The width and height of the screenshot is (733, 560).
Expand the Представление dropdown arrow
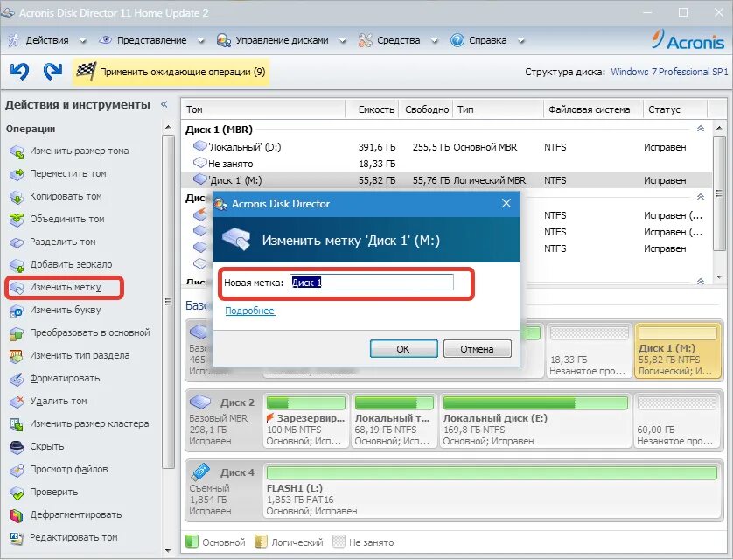point(201,41)
